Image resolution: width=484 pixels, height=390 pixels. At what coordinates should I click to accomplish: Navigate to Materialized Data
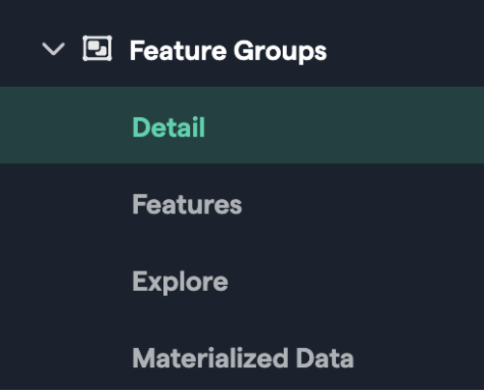243,358
